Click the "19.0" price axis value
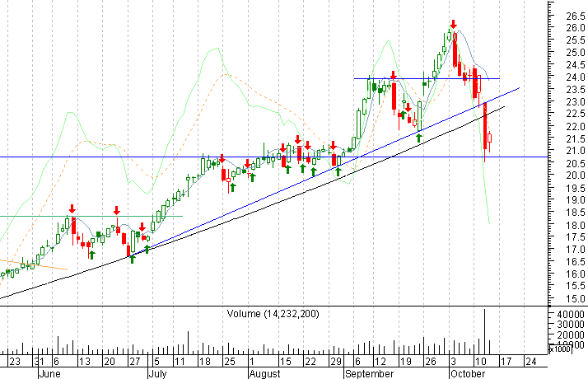The width and height of the screenshot is (588, 379). click(576, 200)
